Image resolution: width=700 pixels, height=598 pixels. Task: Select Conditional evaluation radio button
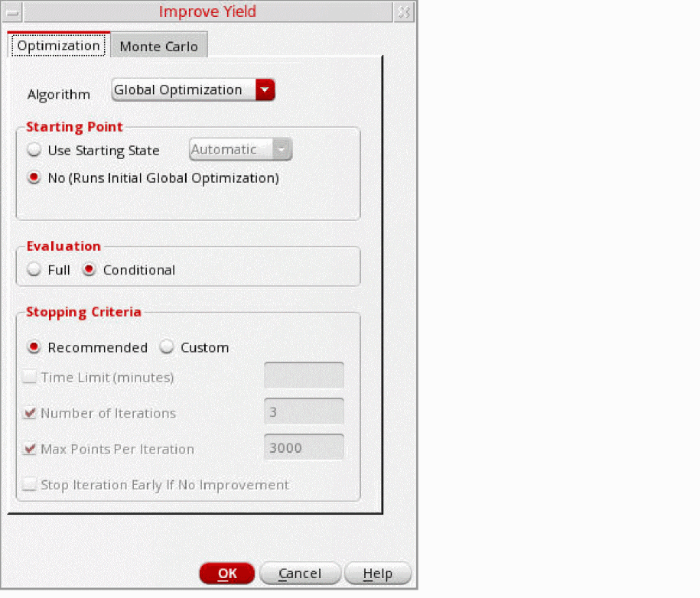pos(89,269)
